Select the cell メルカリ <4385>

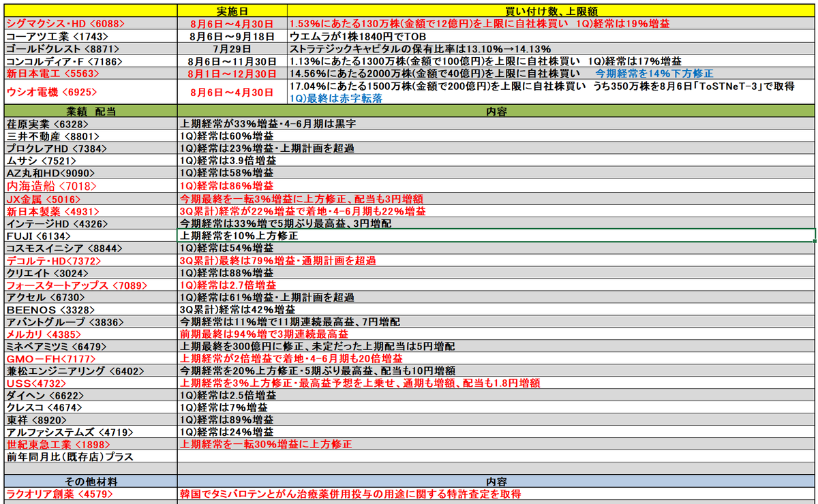click(90, 334)
